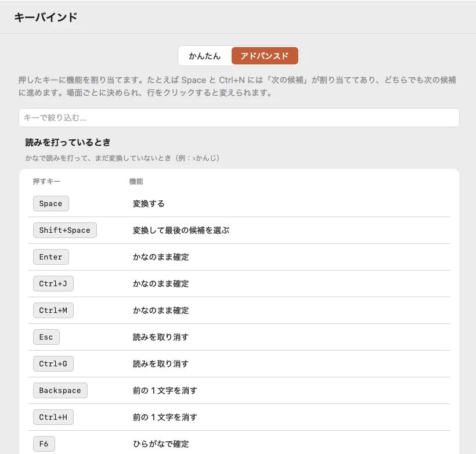Screen dimensions: 476x454
Task: Click the Ctrl+H key badge
Action: click(x=53, y=417)
